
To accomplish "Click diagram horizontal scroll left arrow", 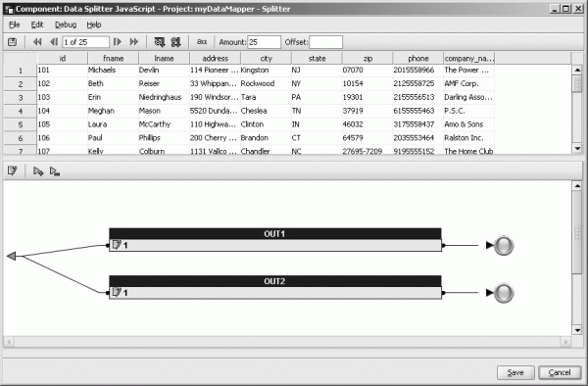I will point(8,341).
